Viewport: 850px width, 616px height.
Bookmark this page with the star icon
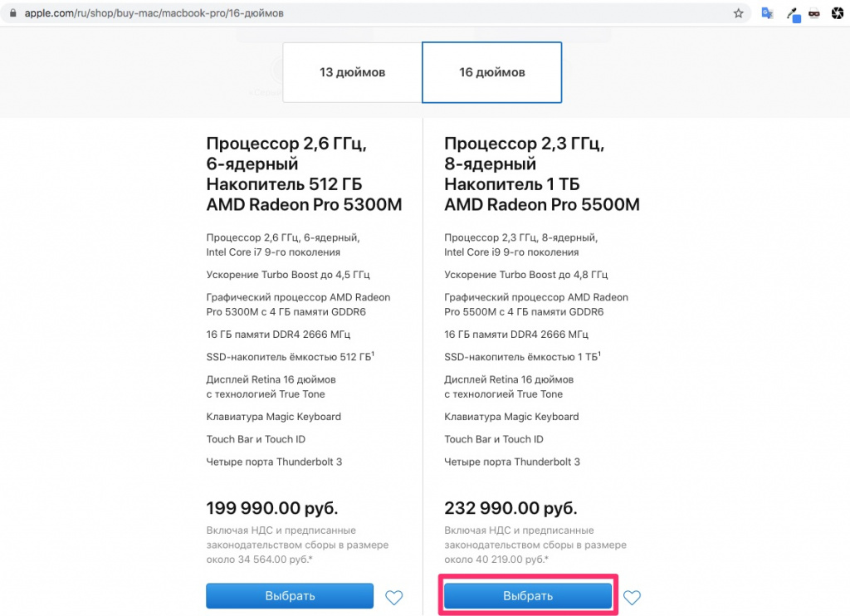pyautogui.click(x=738, y=13)
